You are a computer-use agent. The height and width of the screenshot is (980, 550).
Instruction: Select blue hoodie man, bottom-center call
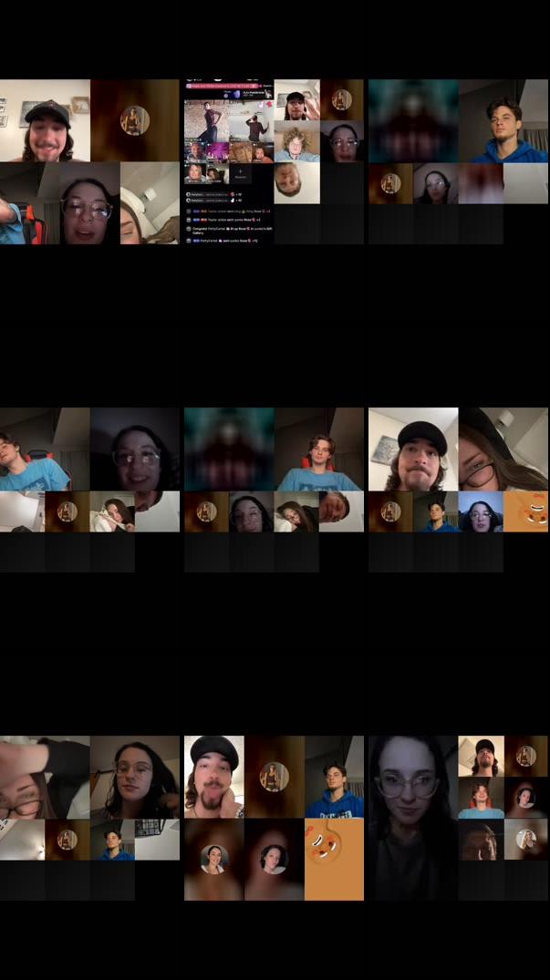click(x=335, y=777)
